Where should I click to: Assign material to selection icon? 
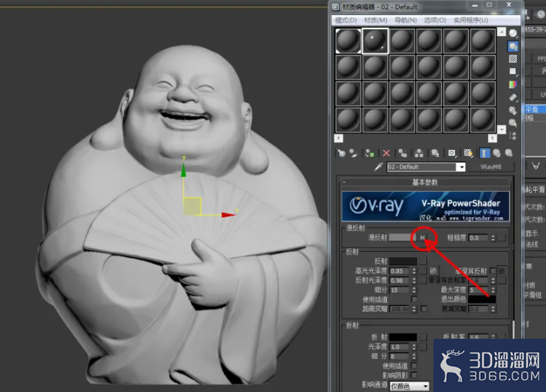[370, 153]
